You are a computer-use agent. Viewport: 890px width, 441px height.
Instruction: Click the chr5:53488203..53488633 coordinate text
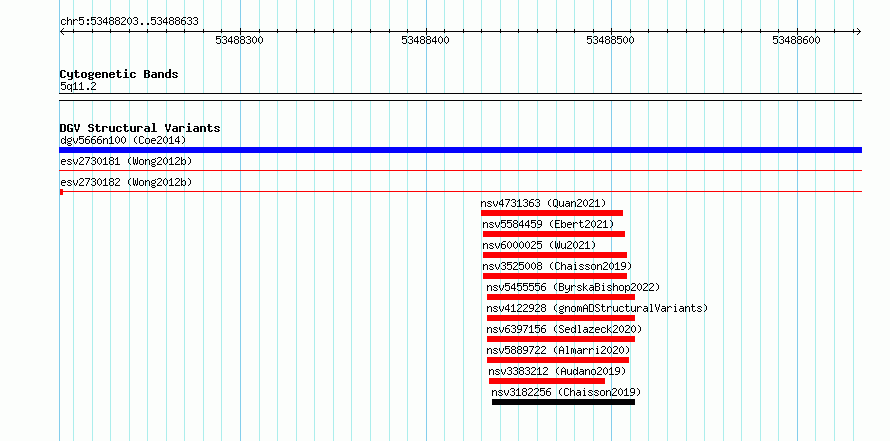pos(129,22)
